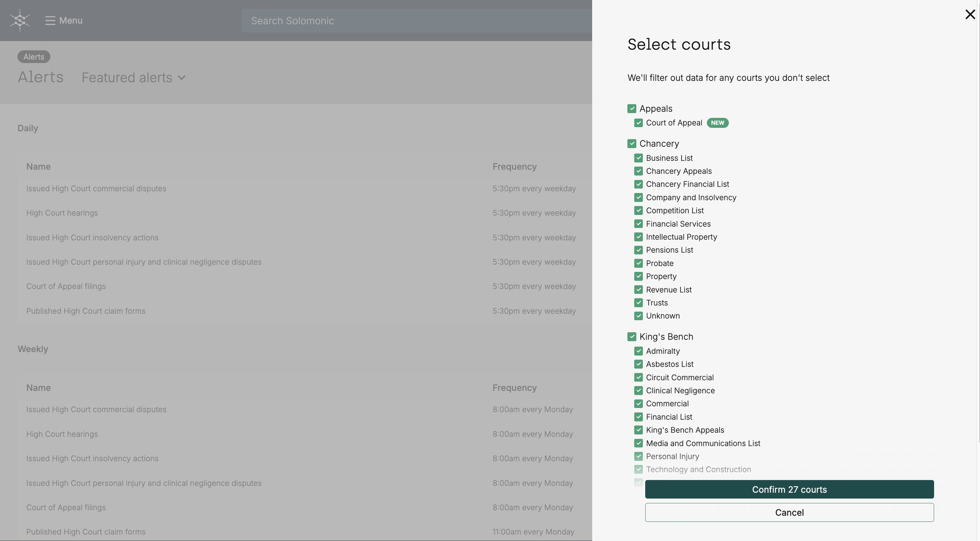The height and width of the screenshot is (541, 980).
Task: Toggle the Business List checkbox
Action: pos(638,158)
